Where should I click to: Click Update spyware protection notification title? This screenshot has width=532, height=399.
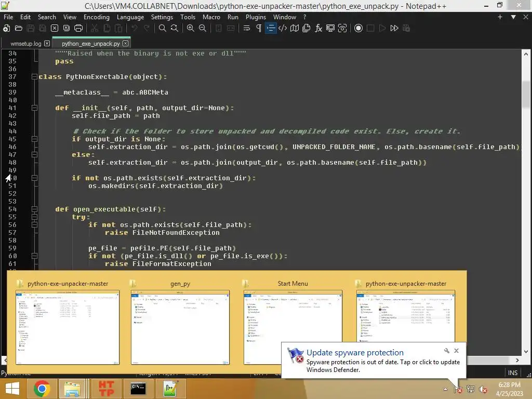pos(355,353)
